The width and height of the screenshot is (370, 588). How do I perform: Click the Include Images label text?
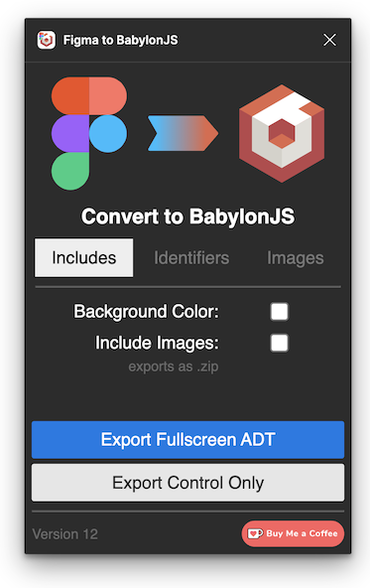click(157, 343)
